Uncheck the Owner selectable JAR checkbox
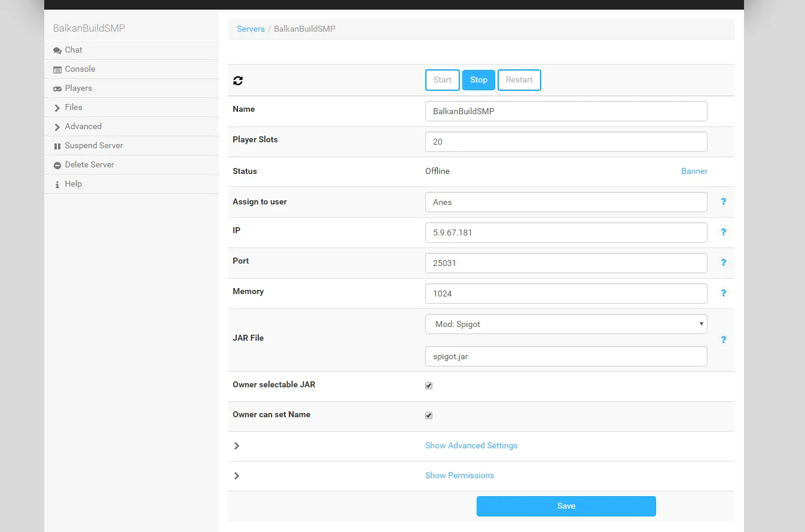 tap(429, 386)
